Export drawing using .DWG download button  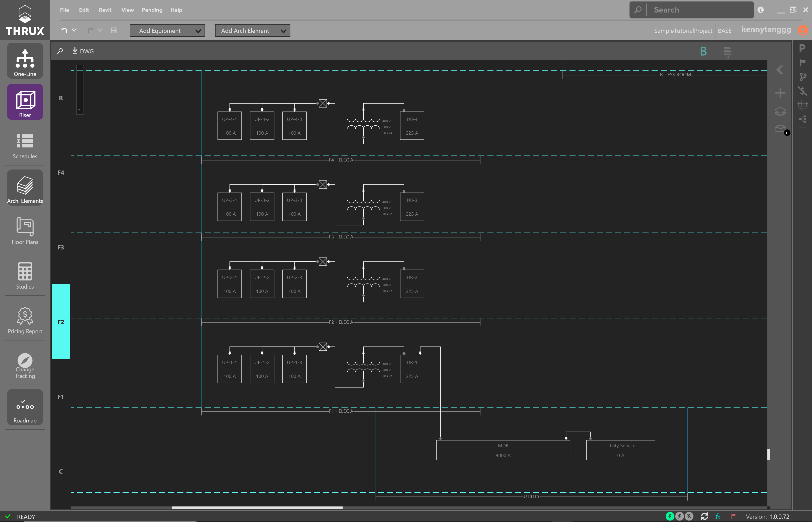coord(83,51)
